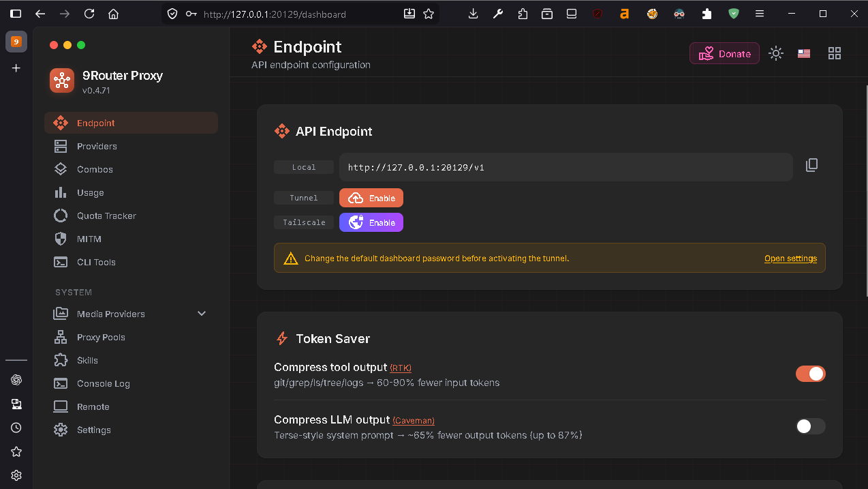Viewport: 868px width, 489px height.
Task: Open a new tab with plus
Action: coord(16,68)
